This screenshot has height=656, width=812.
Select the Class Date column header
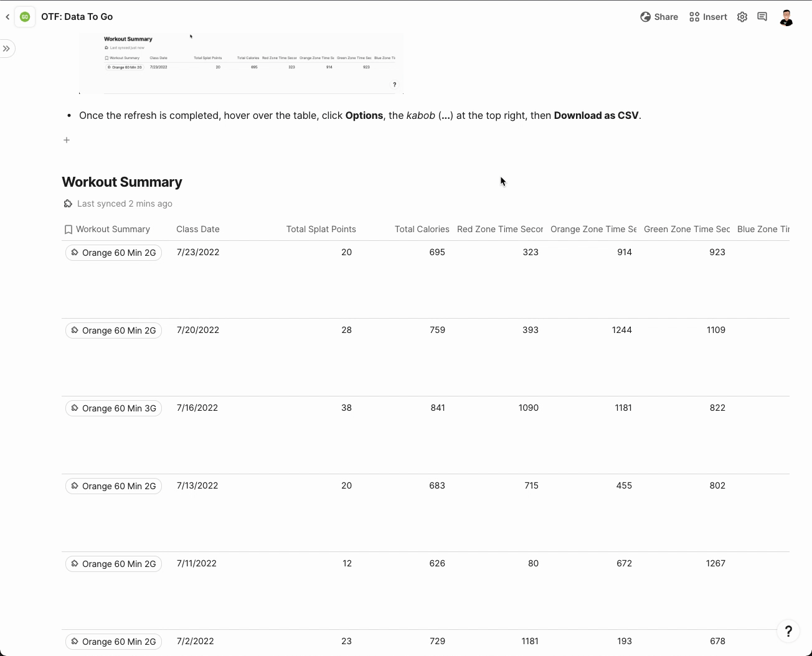coord(197,229)
